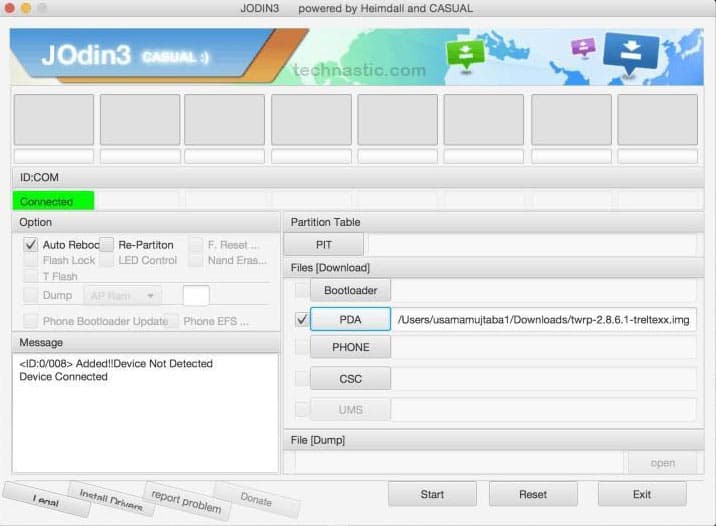Toggle the F. Reset checkbox

pyautogui.click(x=196, y=245)
